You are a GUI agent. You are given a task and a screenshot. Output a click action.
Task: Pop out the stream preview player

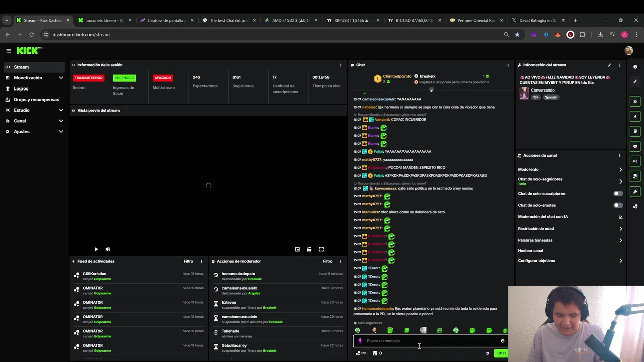click(x=297, y=249)
